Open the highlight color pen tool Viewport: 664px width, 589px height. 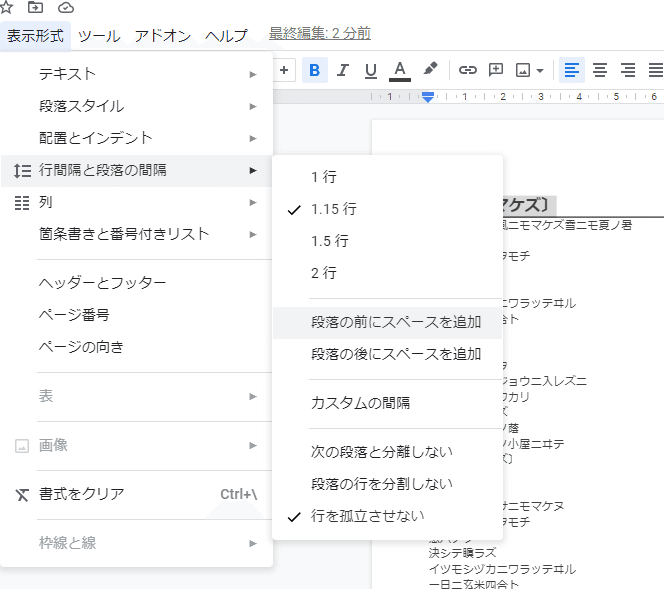430,69
